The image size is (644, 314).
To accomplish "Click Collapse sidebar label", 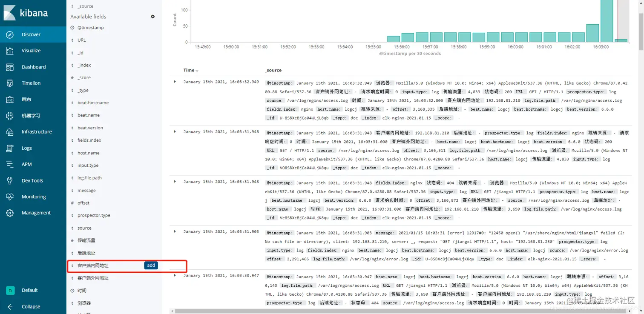I will (31, 307).
